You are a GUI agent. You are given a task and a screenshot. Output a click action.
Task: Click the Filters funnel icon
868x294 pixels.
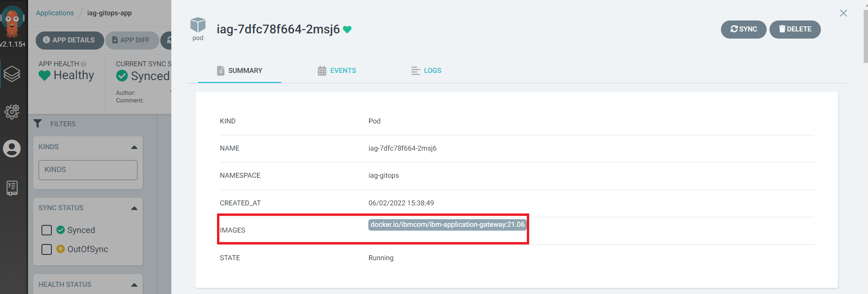tap(38, 123)
